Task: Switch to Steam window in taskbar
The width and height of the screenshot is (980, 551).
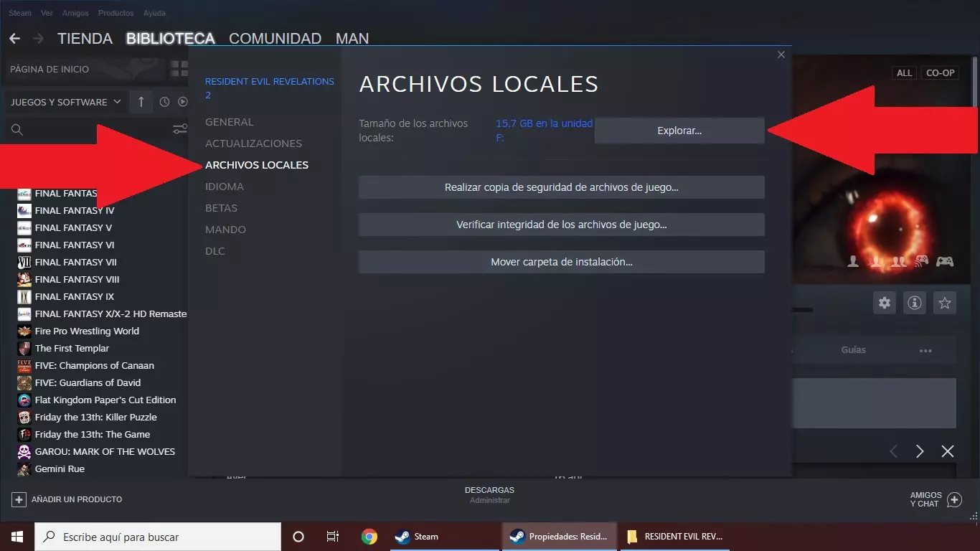Action: [x=443, y=537]
